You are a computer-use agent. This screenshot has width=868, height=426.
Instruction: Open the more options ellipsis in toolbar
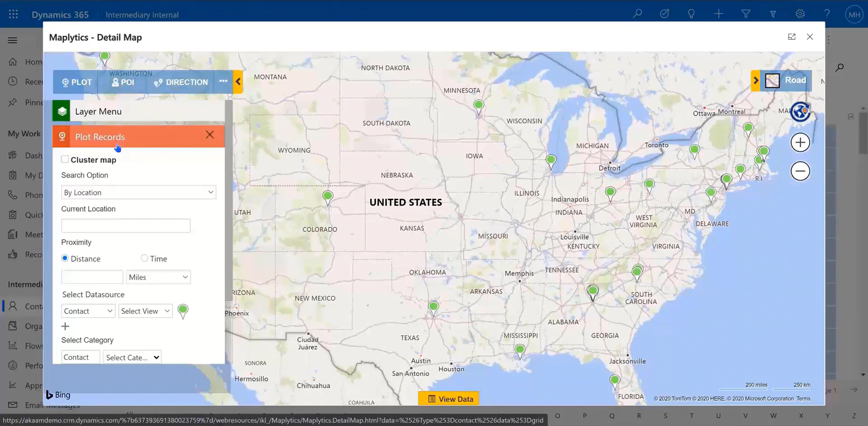tap(223, 81)
